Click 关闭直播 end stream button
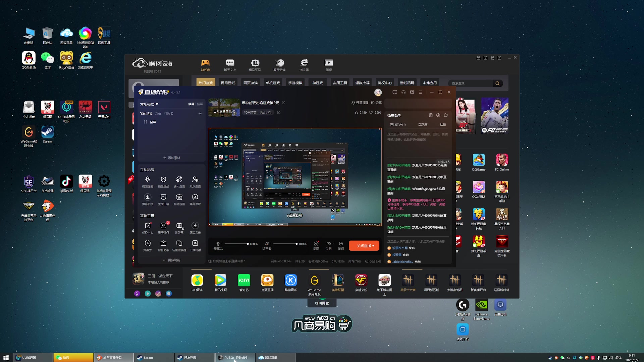The width and height of the screenshot is (644, 362). pos(364,246)
